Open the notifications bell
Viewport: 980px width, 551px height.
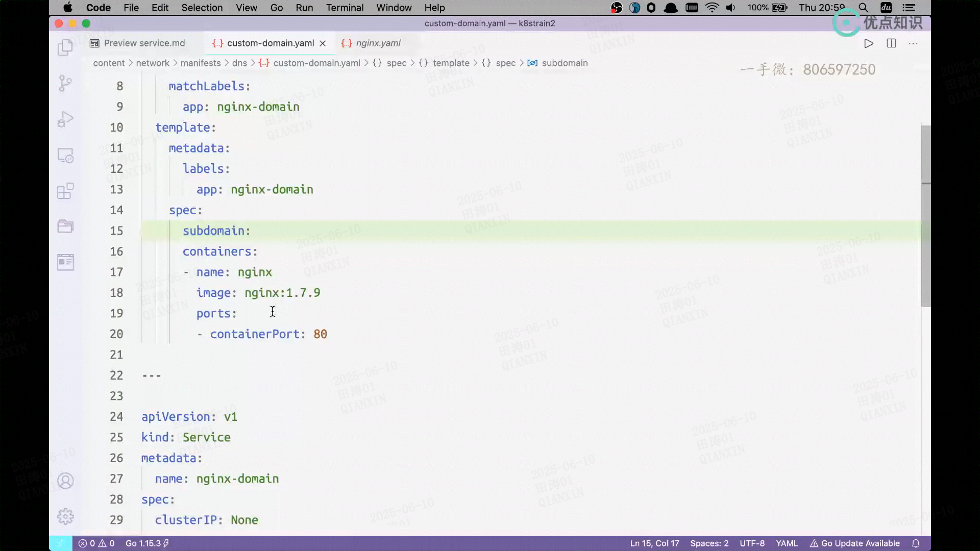[916, 543]
